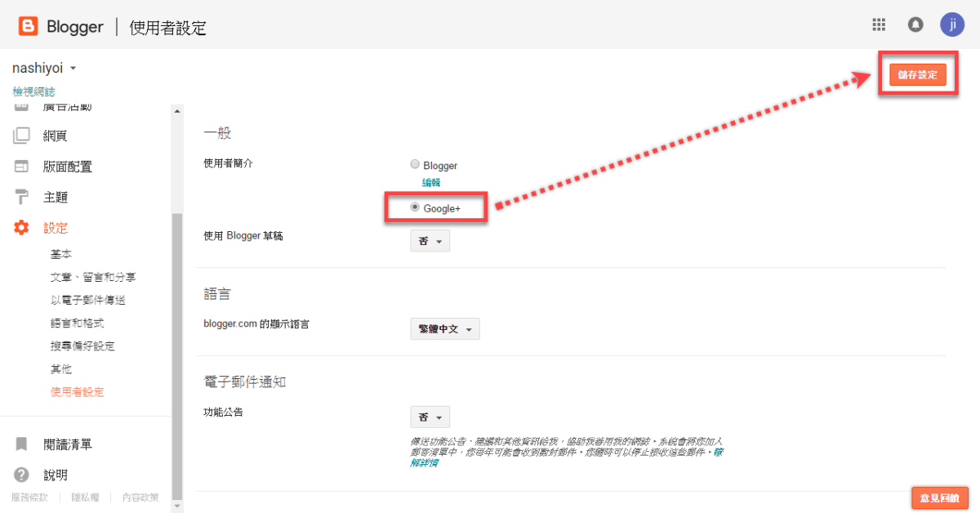This screenshot has height=513, width=980.
Task: Open the account avatar menu
Action: click(x=952, y=25)
